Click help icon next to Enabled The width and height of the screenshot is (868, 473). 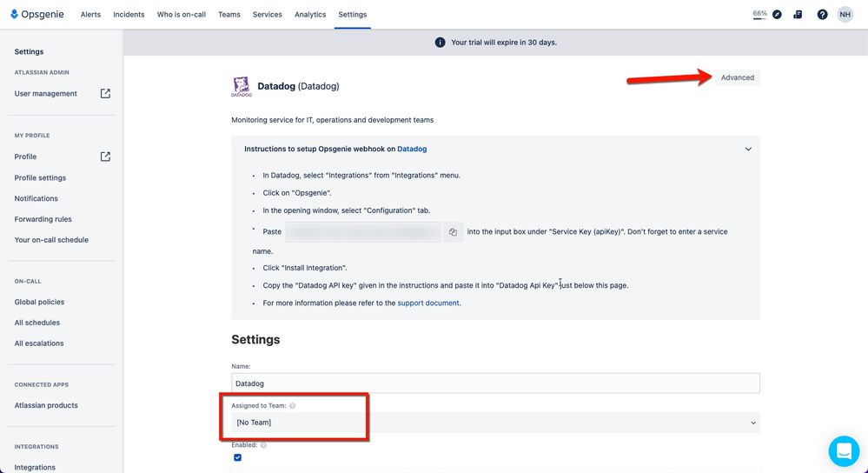(263, 445)
